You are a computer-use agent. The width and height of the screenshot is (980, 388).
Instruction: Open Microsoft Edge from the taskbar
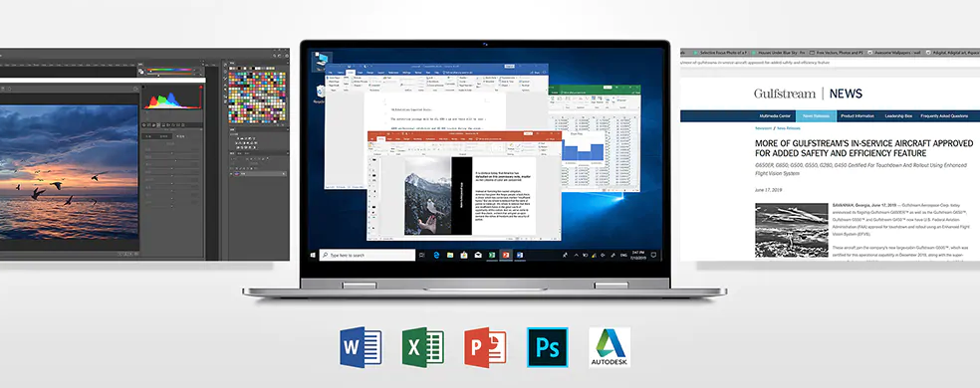tap(437, 255)
